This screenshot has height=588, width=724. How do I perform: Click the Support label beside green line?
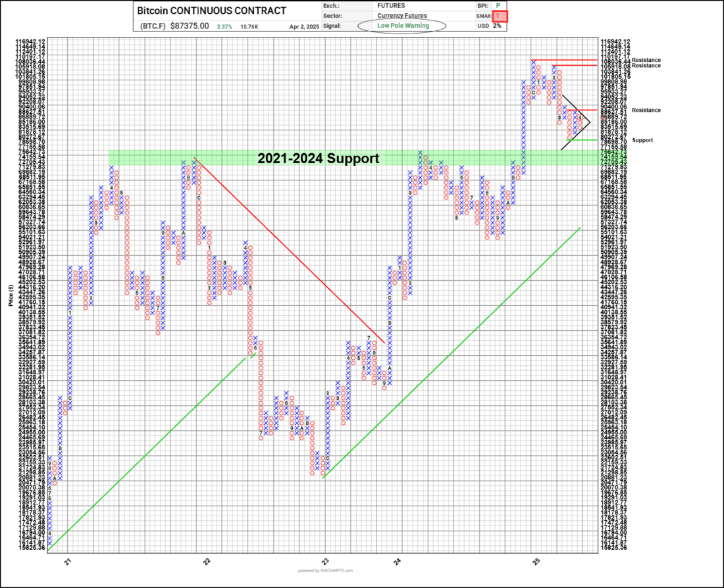pos(642,140)
